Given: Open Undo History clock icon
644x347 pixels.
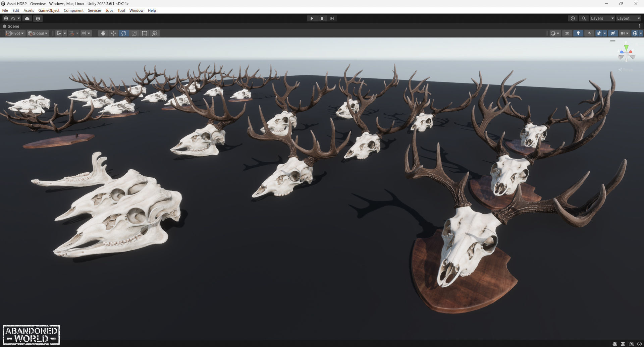Looking at the screenshot, I should click(x=573, y=18).
